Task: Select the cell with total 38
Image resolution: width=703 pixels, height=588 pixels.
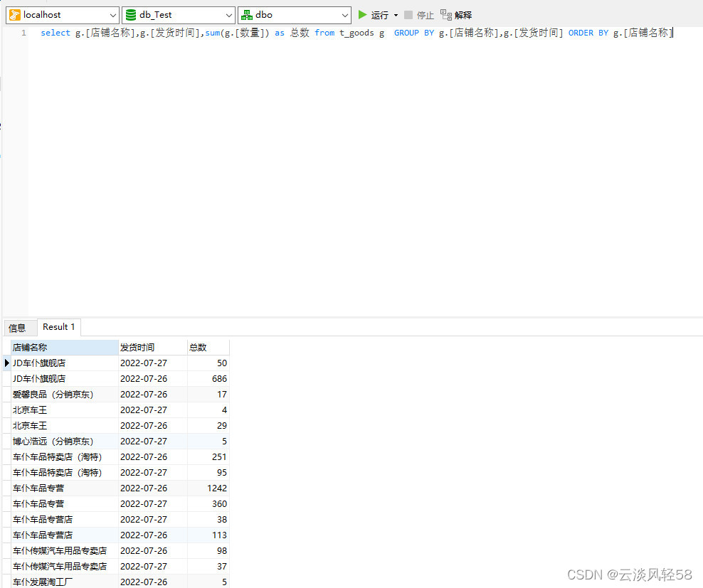Action: coord(208,520)
